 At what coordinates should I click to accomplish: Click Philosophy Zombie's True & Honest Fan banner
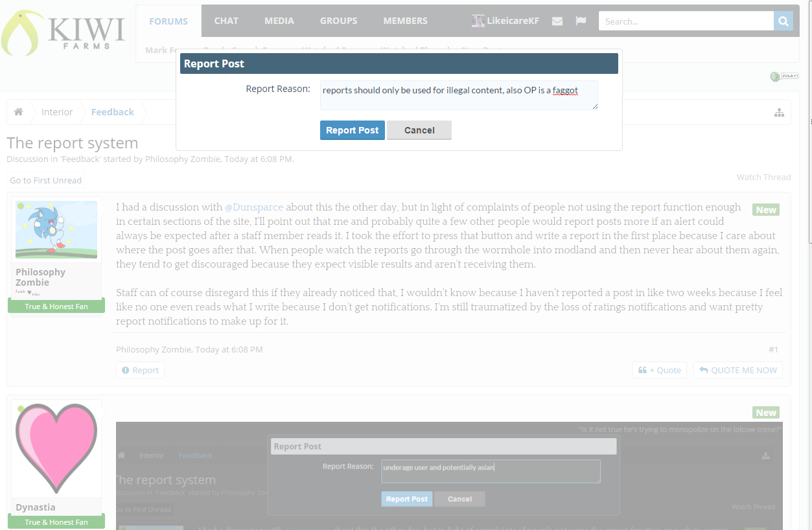point(56,306)
